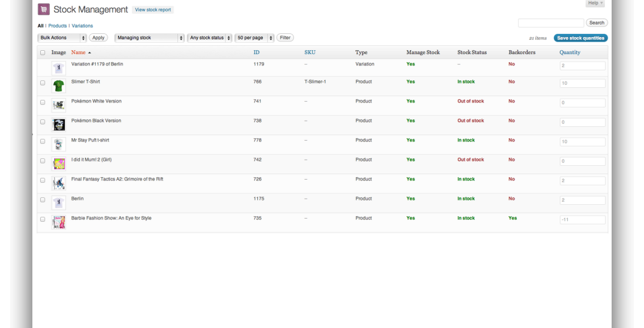644x328 pixels.
Task: Click the Filter button
Action: (285, 38)
